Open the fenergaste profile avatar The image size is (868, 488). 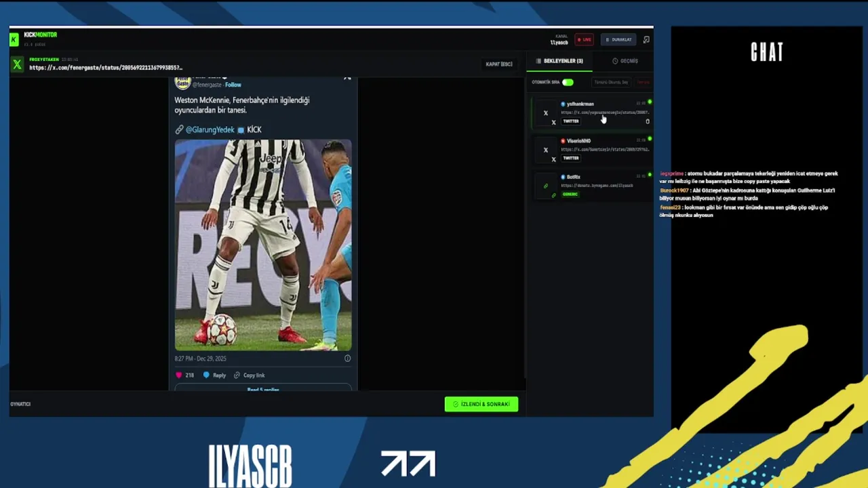tap(182, 83)
